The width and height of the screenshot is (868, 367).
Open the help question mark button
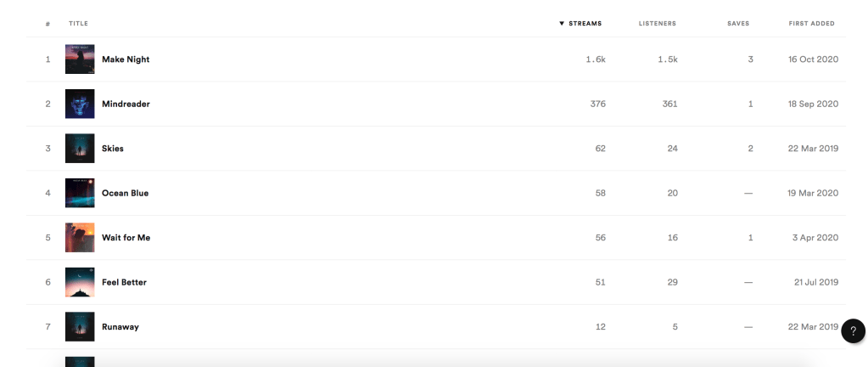click(853, 332)
